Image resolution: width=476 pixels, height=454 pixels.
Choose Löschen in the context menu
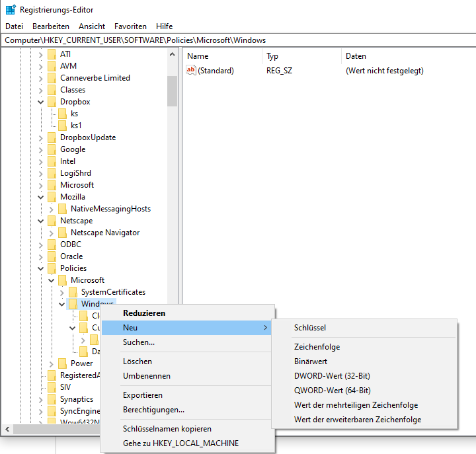pyautogui.click(x=188, y=361)
